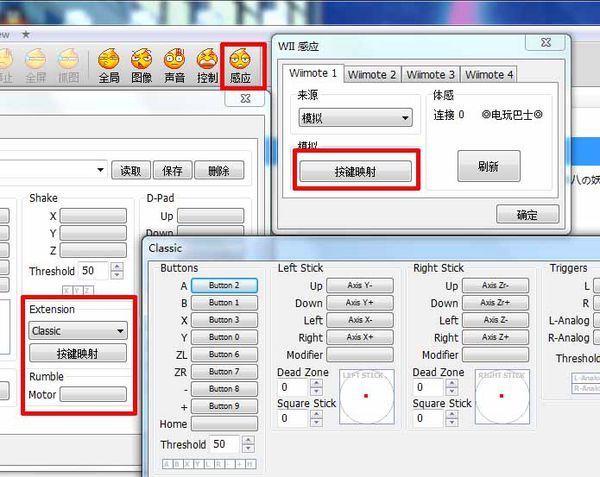Increase the Left Stick Square Stick value
This screenshot has height=477, width=600.
click(316, 414)
